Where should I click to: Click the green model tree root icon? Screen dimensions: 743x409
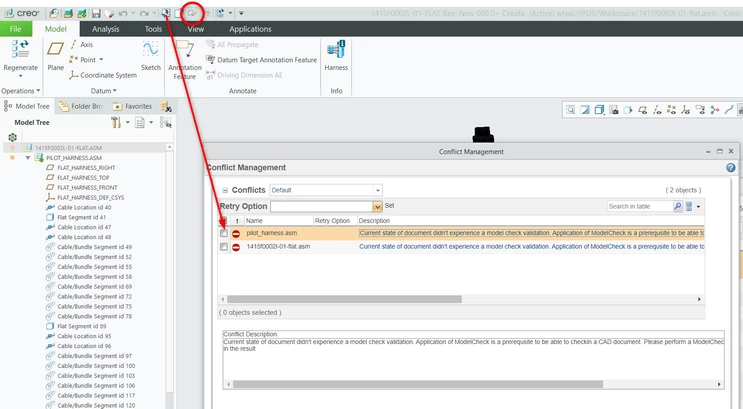(x=12, y=137)
